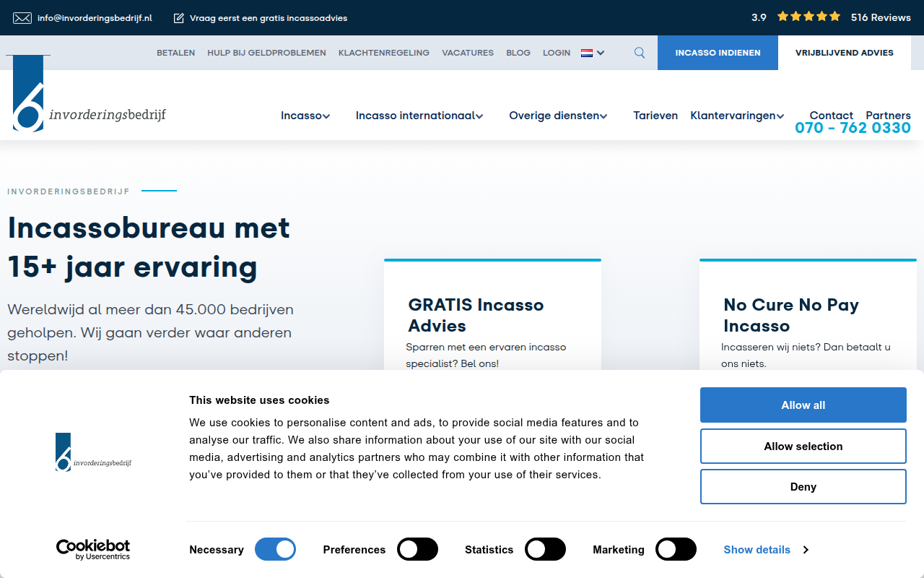
Task: Click the Login link
Action: click(x=557, y=53)
